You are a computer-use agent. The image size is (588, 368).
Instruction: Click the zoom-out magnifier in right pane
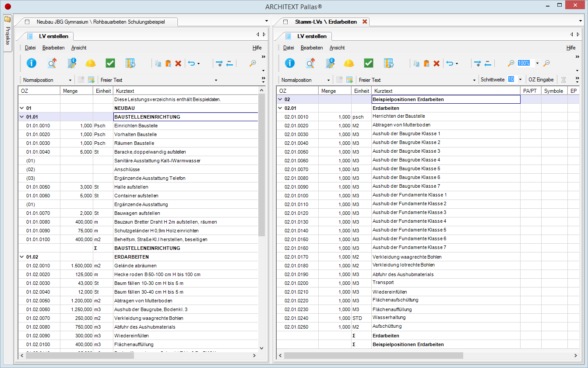click(546, 63)
